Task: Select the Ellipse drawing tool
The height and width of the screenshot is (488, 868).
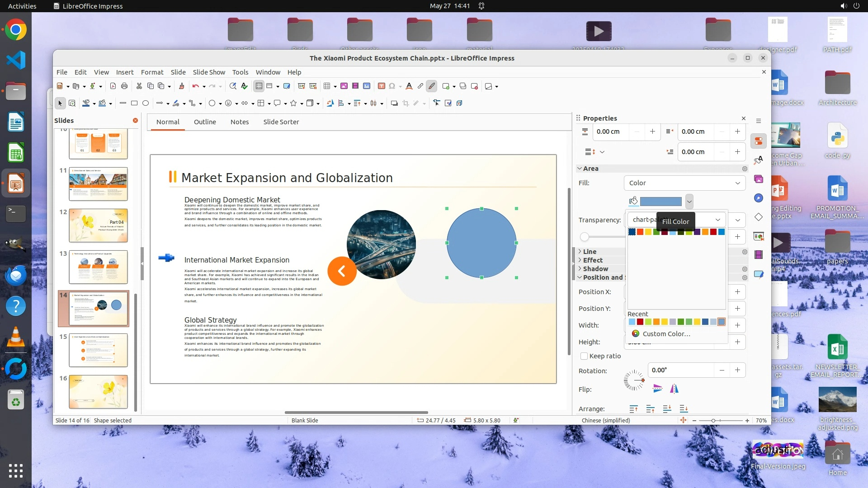Action: coord(146,103)
